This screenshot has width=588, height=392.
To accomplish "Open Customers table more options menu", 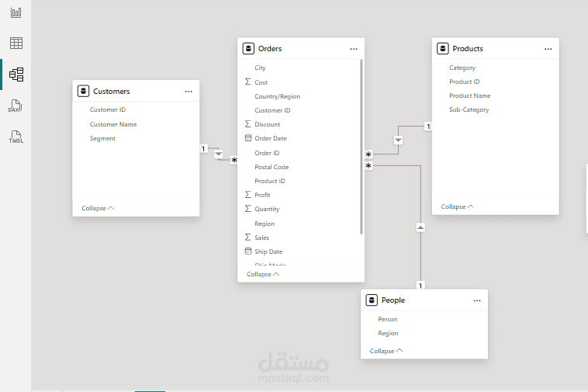I will (x=189, y=92).
